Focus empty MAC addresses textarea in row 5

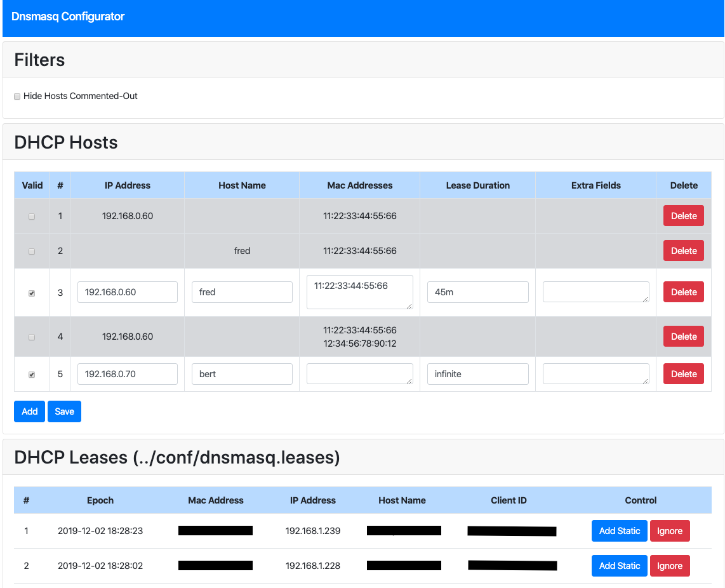(x=360, y=374)
